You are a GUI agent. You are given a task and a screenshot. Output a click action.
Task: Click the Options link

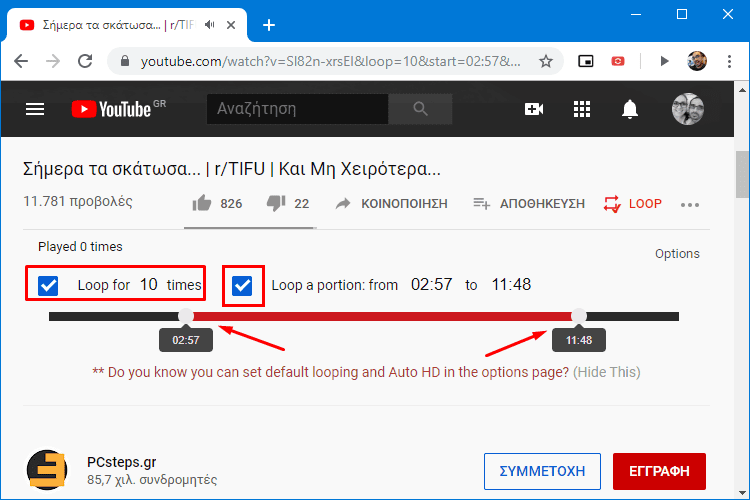pyautogui.click(x=677, y=254)
